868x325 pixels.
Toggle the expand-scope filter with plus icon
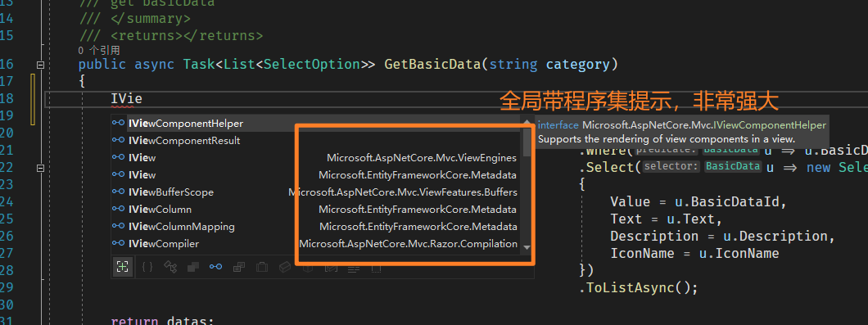[122, 267]
